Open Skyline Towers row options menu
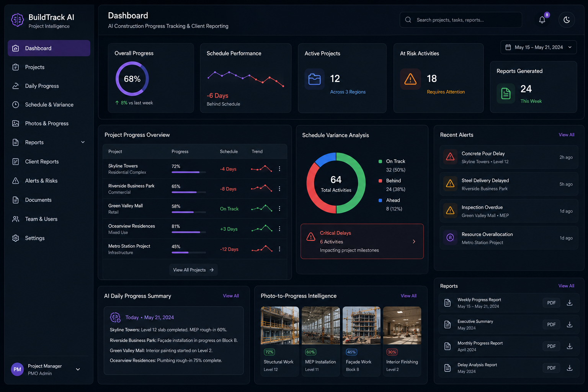588x392 pixels. click(279, 169)
